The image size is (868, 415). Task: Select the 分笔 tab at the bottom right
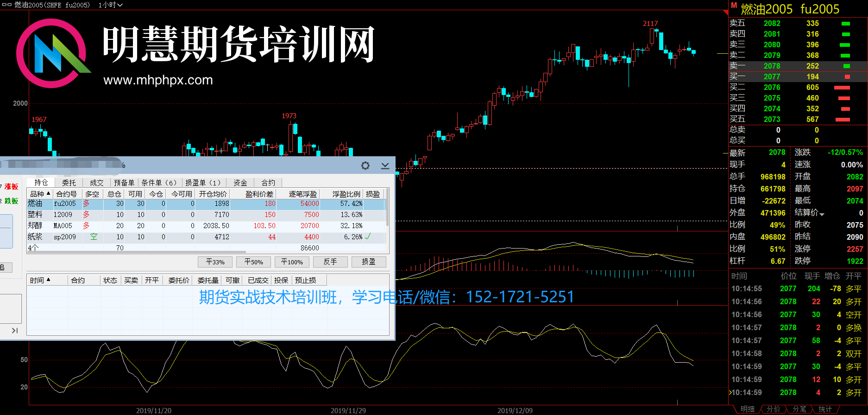(x=799, y=409)
